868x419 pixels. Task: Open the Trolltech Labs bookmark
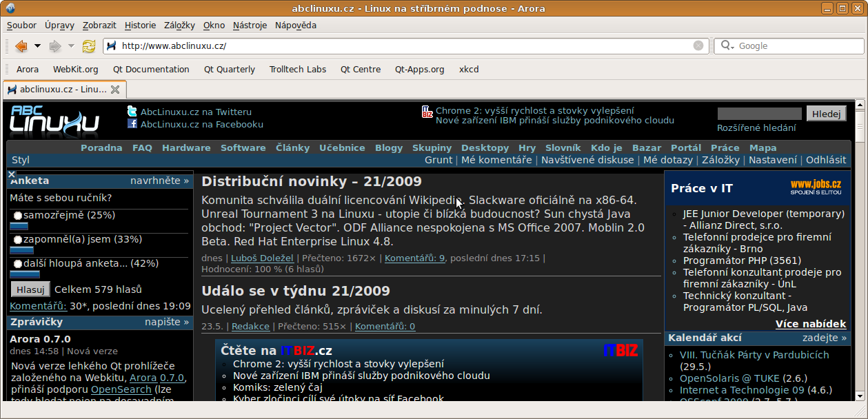[298, 70]
